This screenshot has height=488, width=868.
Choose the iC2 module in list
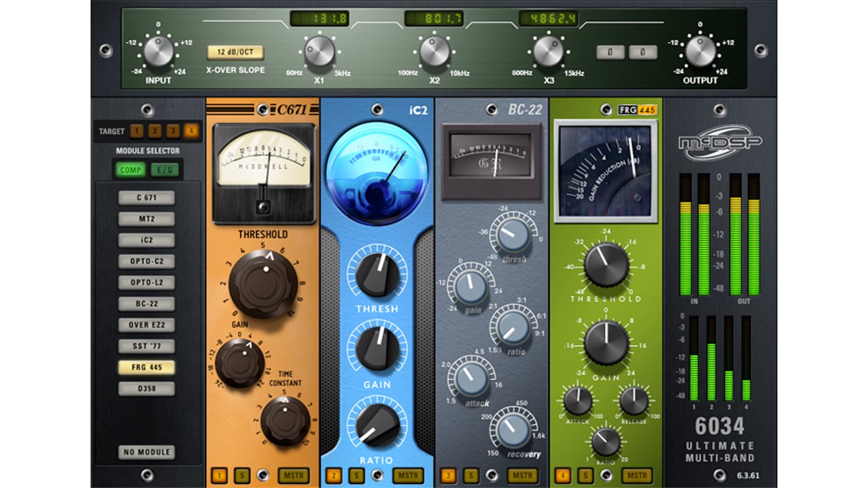coord(146,240)
